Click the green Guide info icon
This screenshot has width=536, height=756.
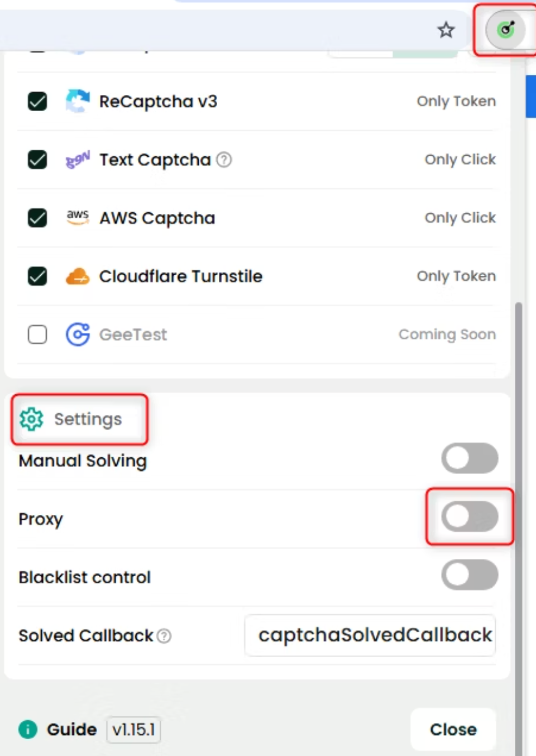coord(28,729)
